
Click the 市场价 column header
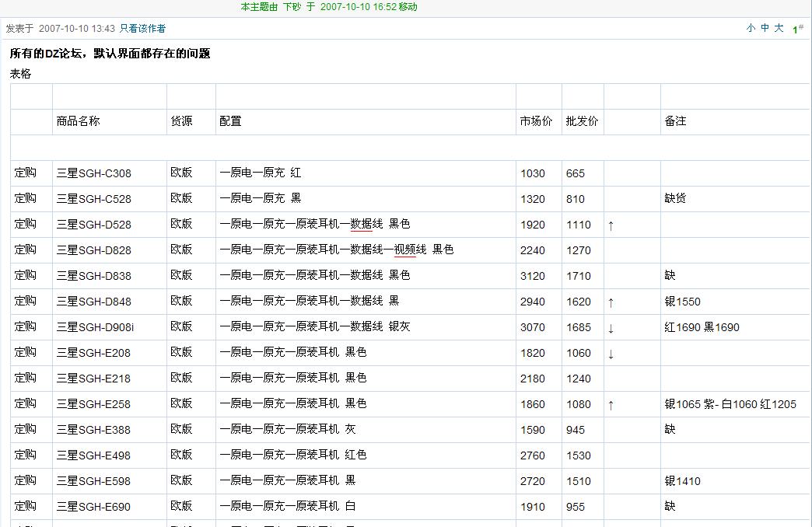point(536,121)
